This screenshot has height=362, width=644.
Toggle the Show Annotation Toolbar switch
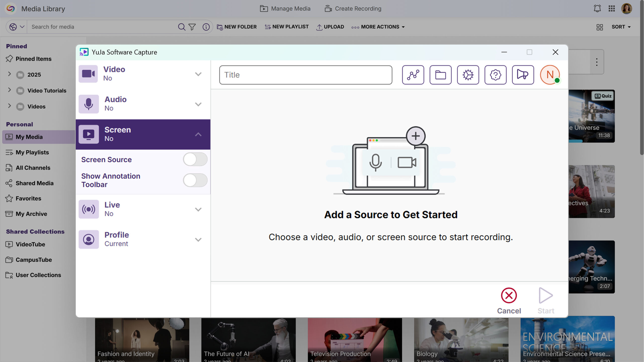click(195, 180)
